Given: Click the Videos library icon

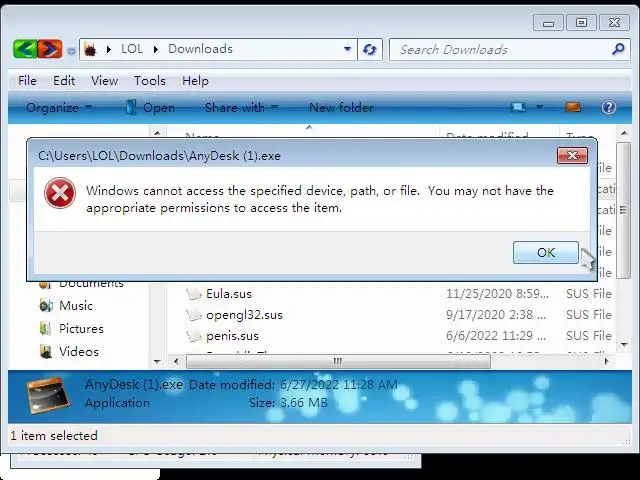Looking at the screenshot, I should [46, 351].
